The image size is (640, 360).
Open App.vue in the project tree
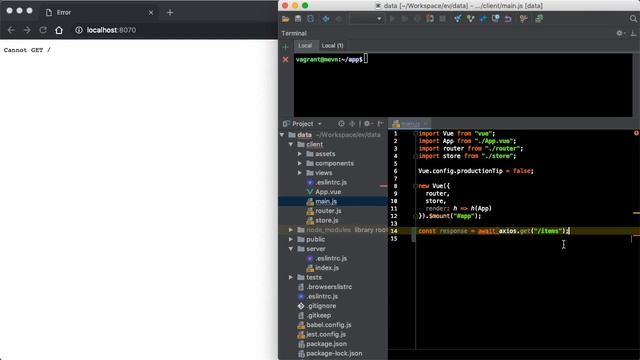(328, 192)
